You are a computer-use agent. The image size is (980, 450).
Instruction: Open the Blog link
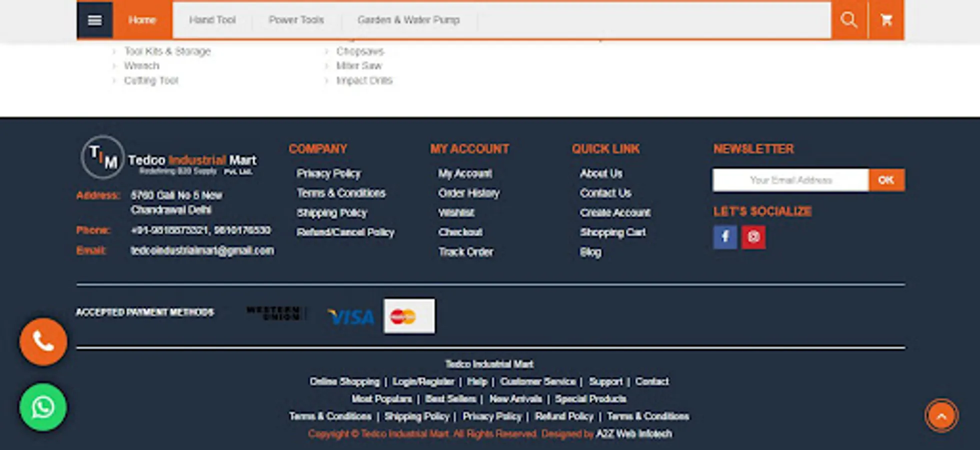click(x=590, y=252)
